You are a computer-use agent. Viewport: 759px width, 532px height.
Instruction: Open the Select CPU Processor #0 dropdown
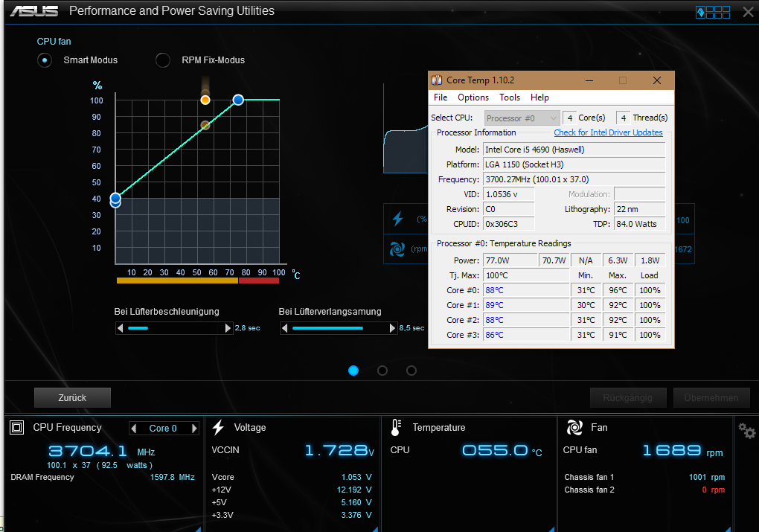pos(522,118)
